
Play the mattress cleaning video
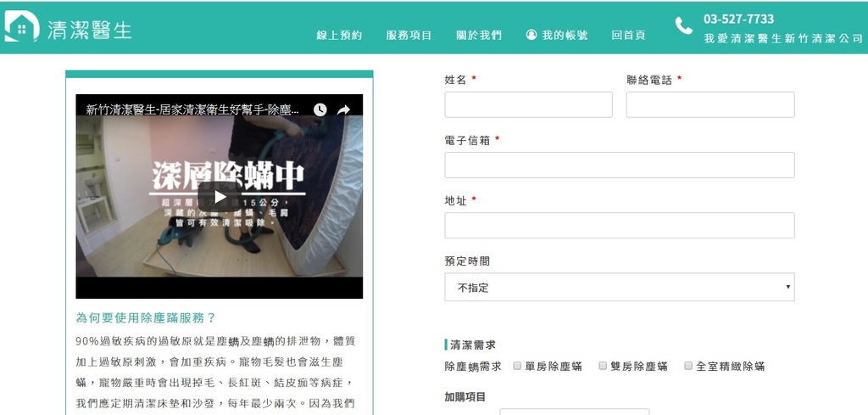pos(220,196)
